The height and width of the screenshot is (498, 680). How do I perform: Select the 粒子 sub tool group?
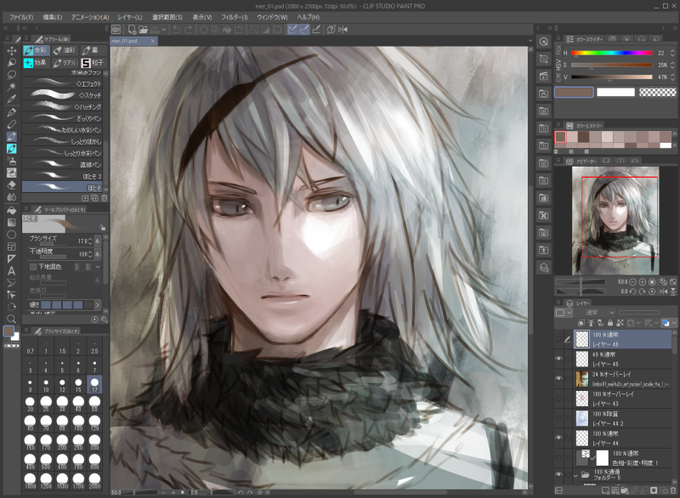click(93, 63)
